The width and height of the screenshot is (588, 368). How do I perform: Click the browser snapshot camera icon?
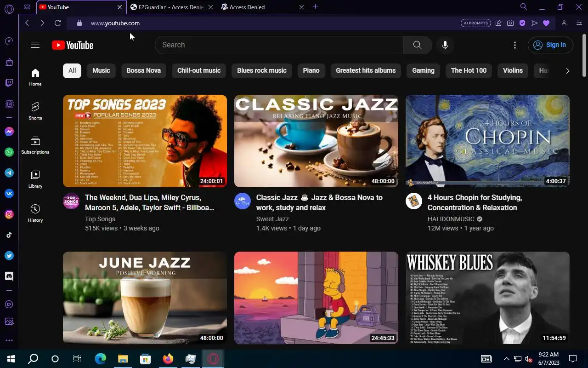(510, 23)
